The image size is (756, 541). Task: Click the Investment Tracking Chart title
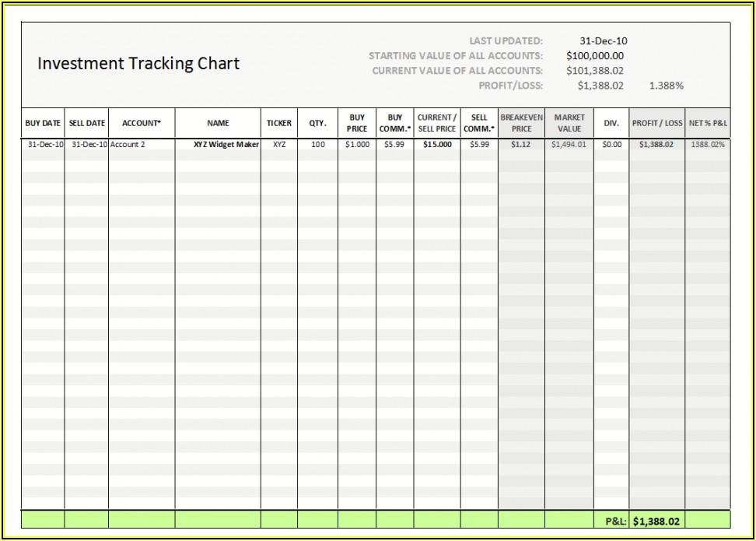coord(138,64)
